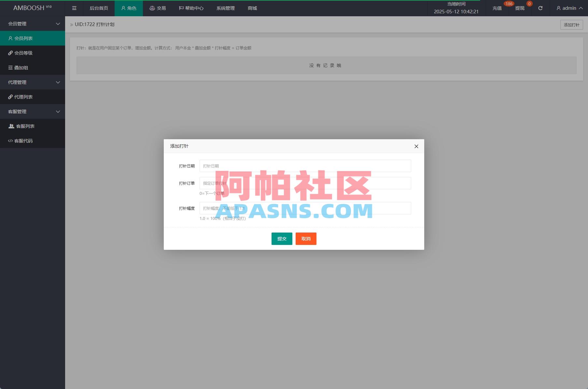Submit the form with 提交 button

[x=281, y=238]
